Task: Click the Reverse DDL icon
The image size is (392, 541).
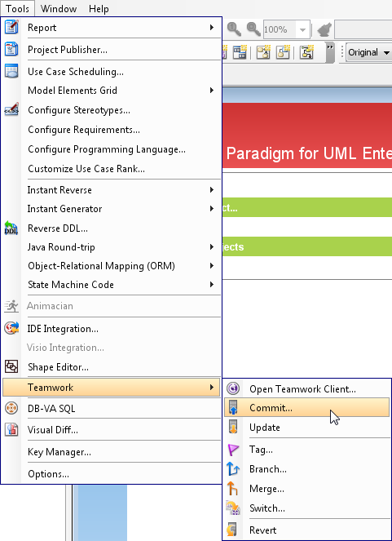Action: (x=11, y=228)
